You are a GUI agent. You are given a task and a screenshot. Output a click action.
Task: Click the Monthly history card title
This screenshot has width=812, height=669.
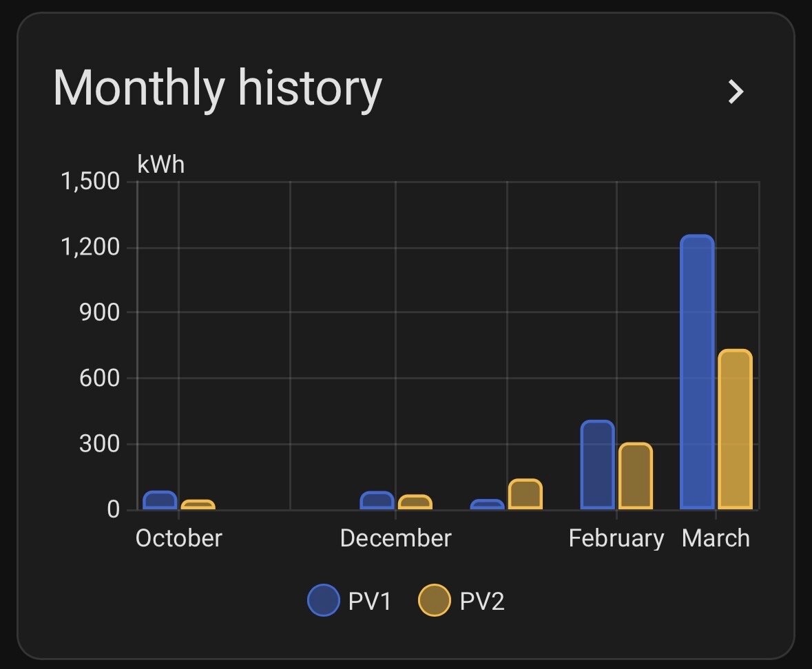tap(217, 89)
